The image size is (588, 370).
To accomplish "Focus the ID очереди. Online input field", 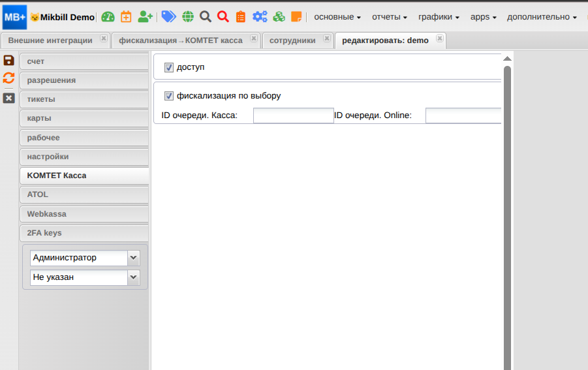I will tap(463, 116).
